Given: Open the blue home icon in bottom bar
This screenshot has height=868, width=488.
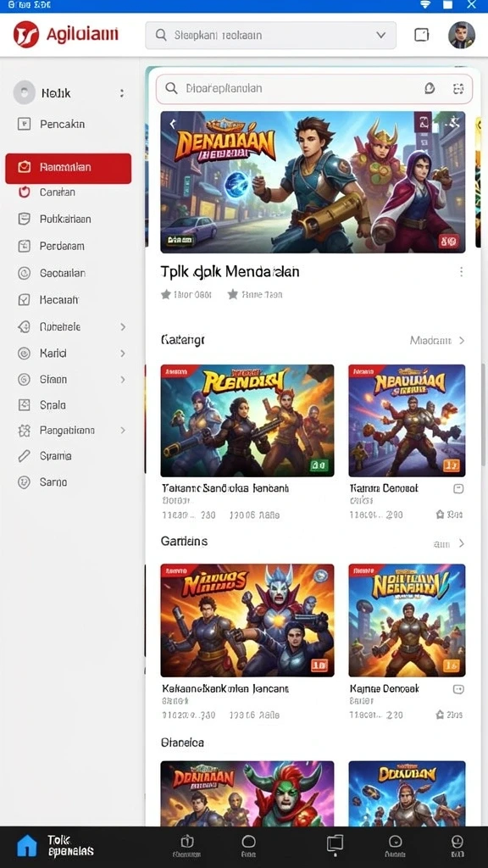Looking at the screenshot, I should (26, 846).
